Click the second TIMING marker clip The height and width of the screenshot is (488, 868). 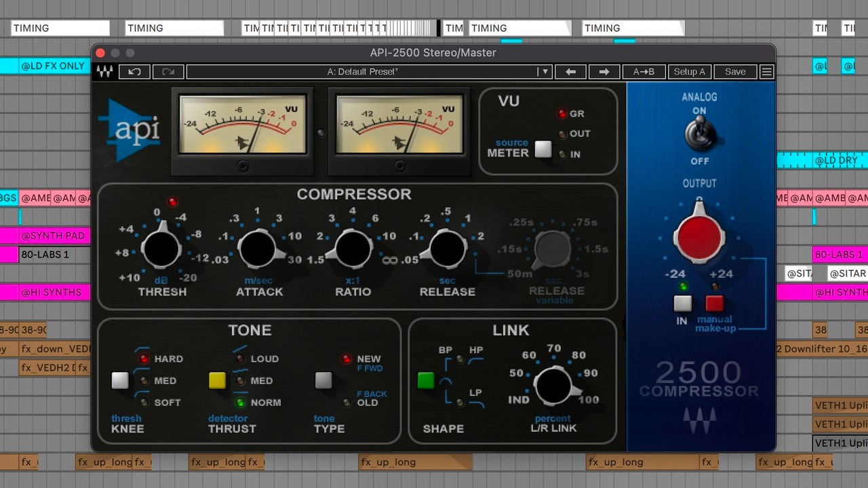click(x=174, y=28)
